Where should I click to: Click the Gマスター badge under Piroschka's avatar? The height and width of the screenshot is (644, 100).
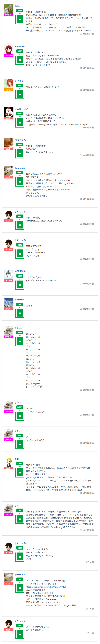(9, 55)
